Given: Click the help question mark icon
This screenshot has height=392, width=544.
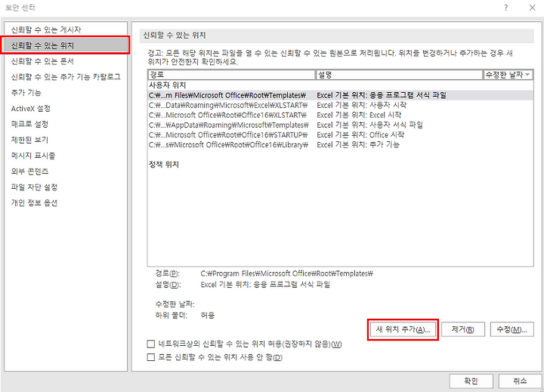Looking at the screenshot, I should [x=505, y=8].
